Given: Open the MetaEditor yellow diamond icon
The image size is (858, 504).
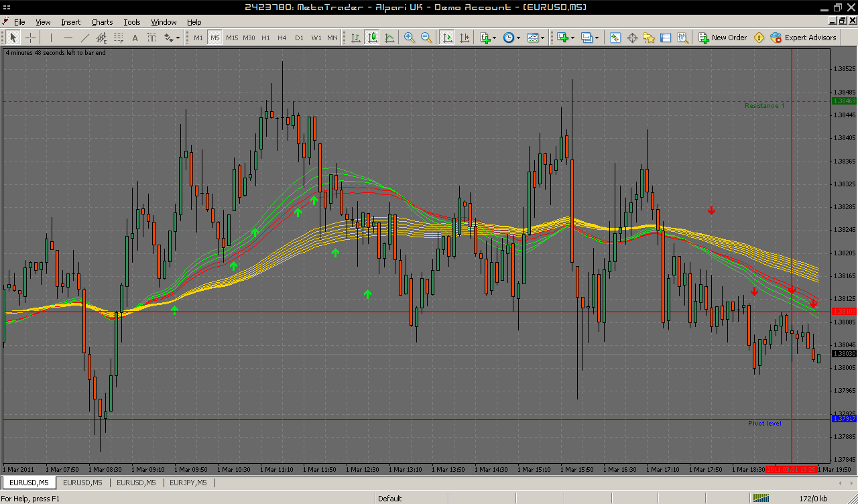Looking at the screenshot, I should coord(759,38).
